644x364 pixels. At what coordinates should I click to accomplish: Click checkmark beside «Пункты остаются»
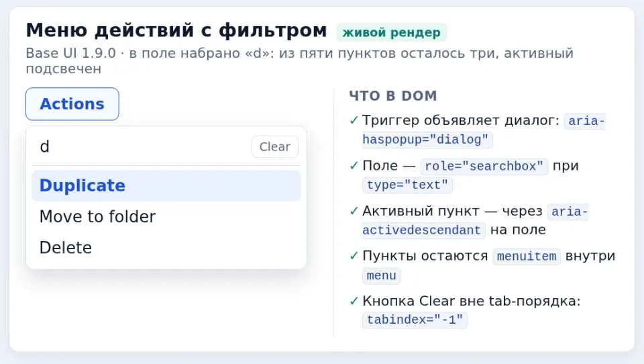point(354,256)
